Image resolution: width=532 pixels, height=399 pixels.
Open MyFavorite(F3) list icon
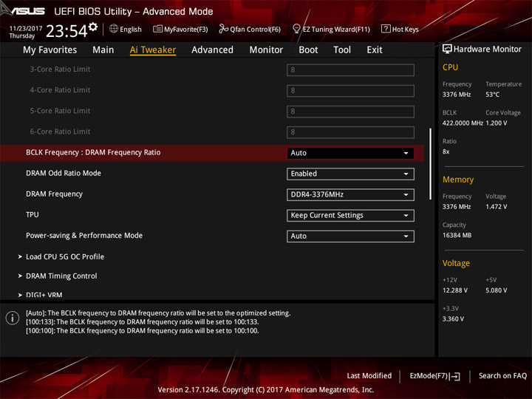pos(157,29)
